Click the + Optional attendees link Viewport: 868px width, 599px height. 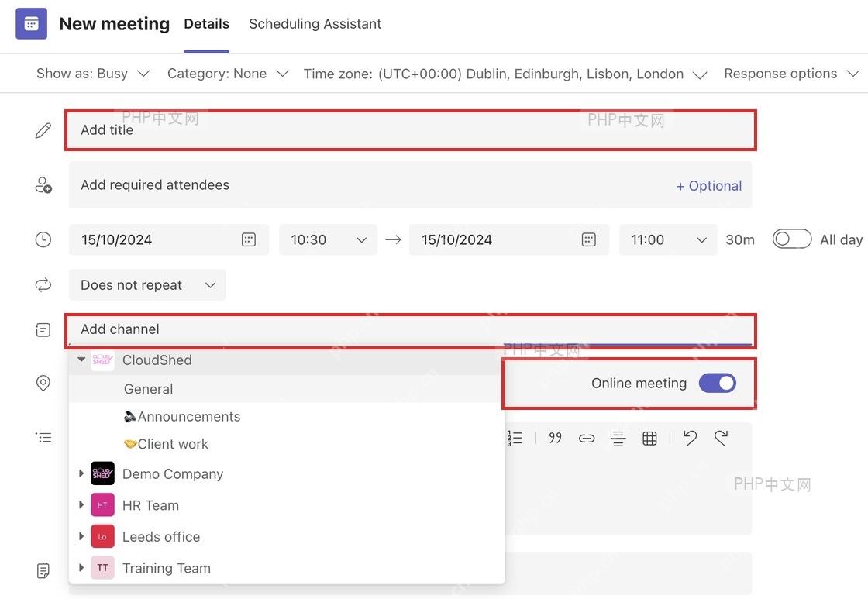709,186
